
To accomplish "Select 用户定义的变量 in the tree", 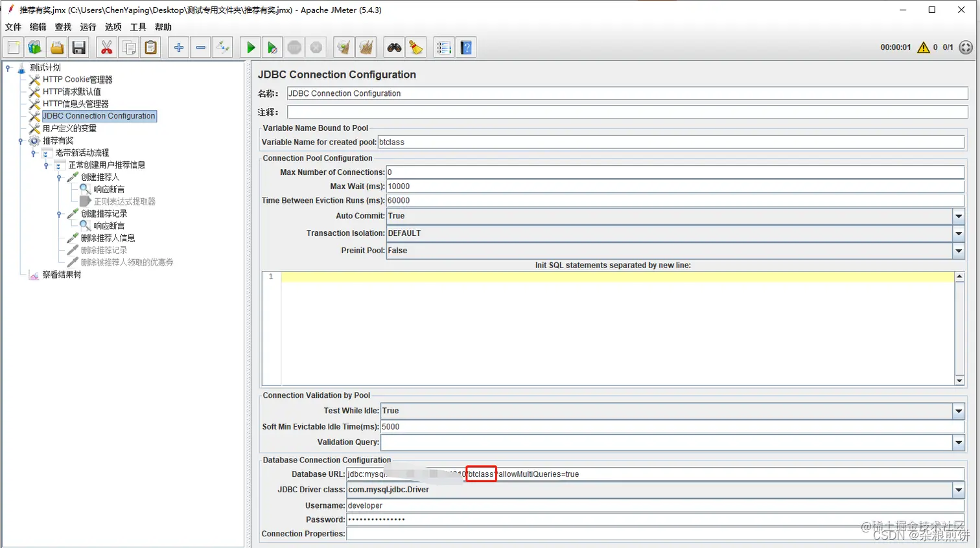I will (69, 128).
